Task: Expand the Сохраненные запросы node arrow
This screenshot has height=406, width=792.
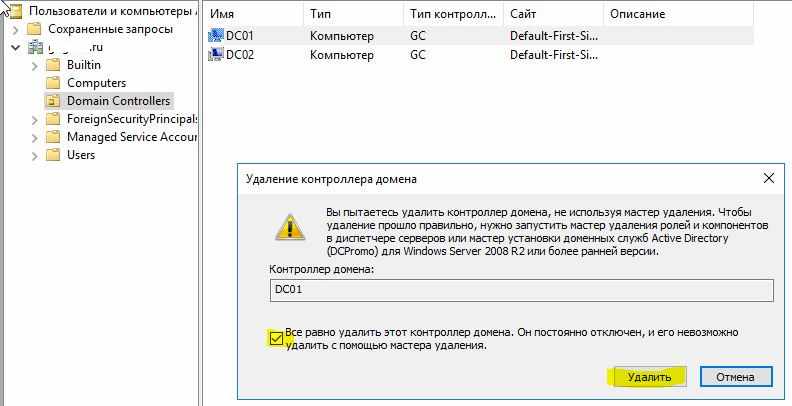Action: click(x=15, y=29)
